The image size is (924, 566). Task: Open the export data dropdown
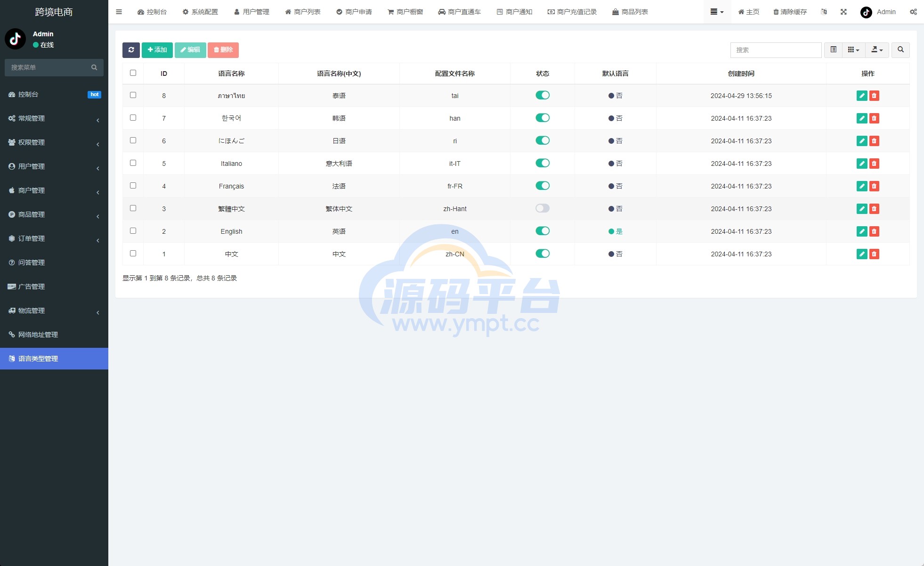[x=877, y=50]
